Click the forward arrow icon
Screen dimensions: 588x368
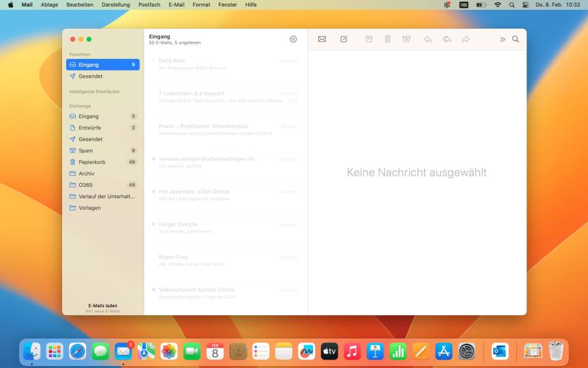tap(465, 39)
